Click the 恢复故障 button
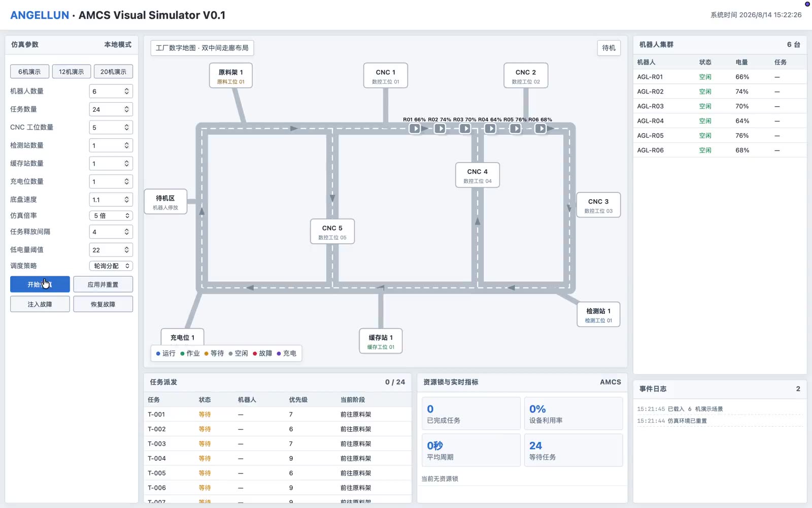 pyautogui.click(x=103, y=304)
